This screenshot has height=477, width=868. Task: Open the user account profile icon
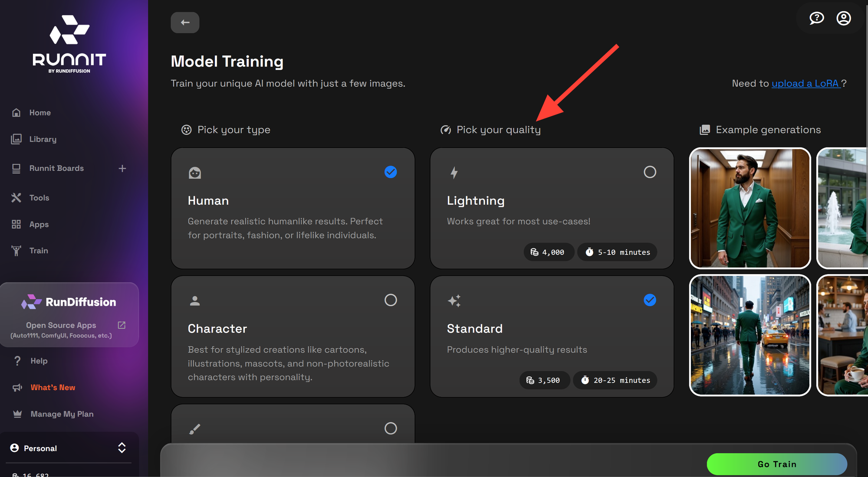(843, 18)
